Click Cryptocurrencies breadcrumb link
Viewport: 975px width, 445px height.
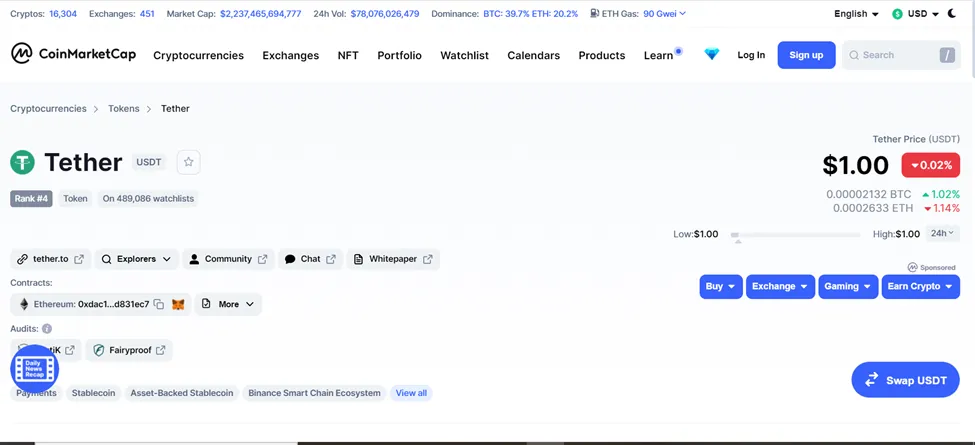point(49,108)
